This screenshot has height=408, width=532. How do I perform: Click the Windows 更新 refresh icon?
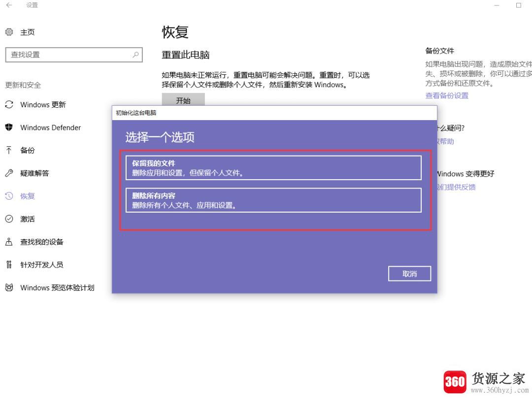point(9,104)
